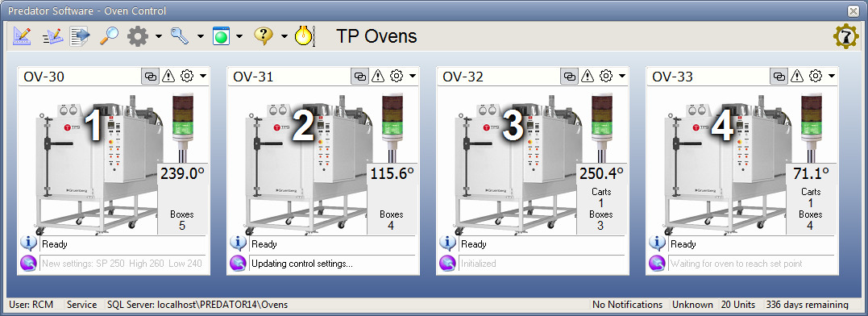Open the magnifying glass search tool
This screenshot has height=316, width=868.
point(109,36)
